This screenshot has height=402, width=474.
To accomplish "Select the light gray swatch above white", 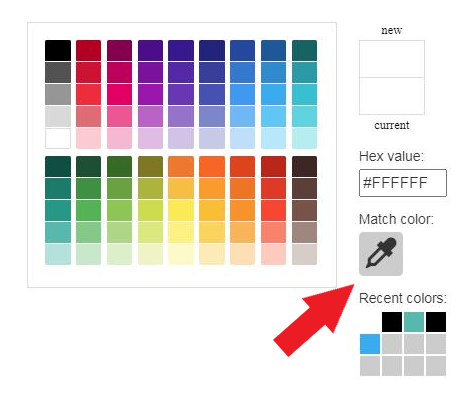I will [x=58, y=116].
